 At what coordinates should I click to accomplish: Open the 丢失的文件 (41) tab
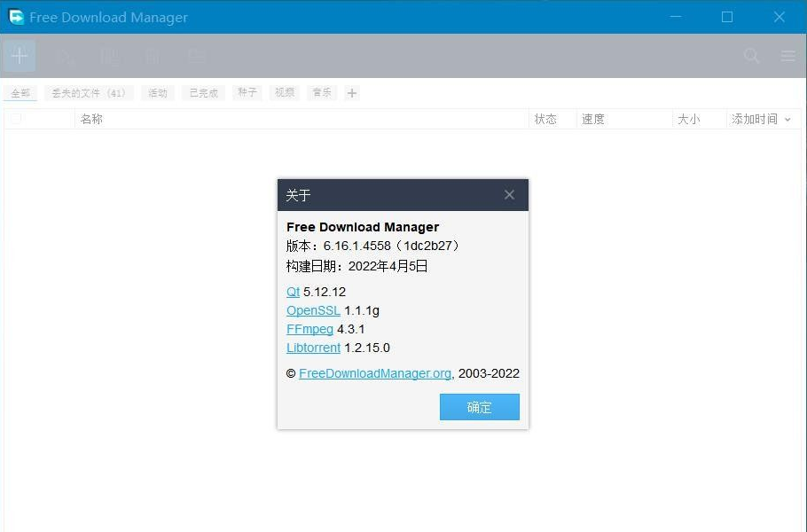88,92
